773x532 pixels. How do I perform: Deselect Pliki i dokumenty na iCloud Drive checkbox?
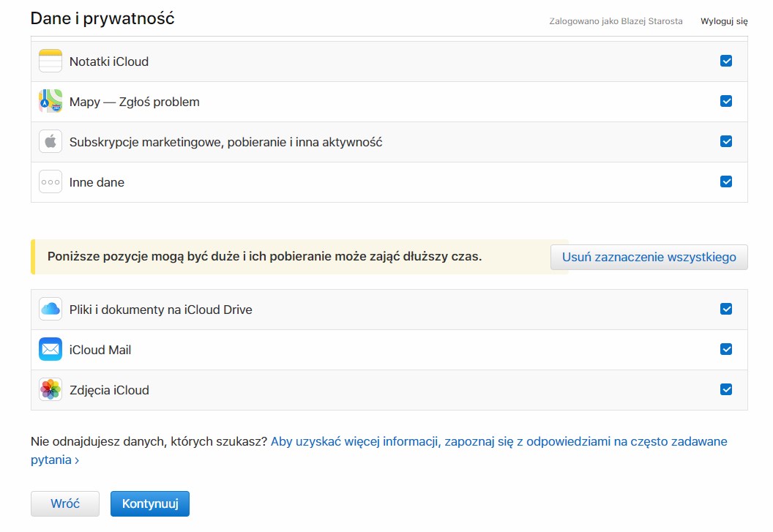726,309
